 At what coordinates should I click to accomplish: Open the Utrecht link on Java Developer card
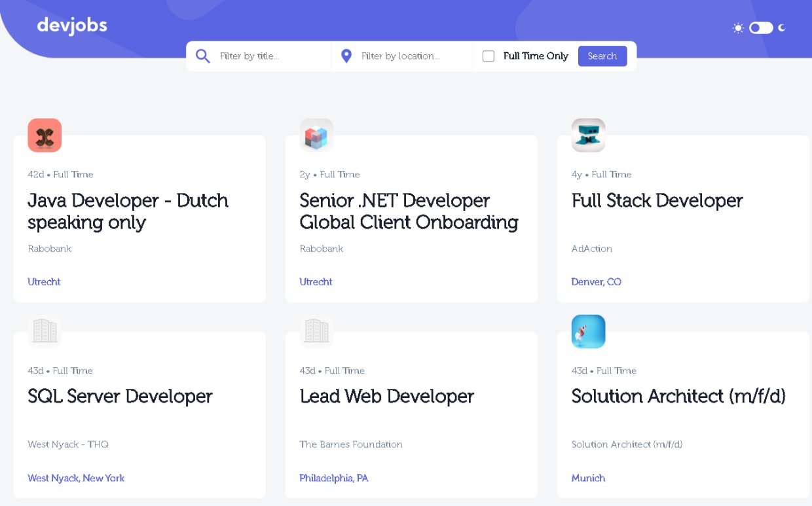point(44,281)
